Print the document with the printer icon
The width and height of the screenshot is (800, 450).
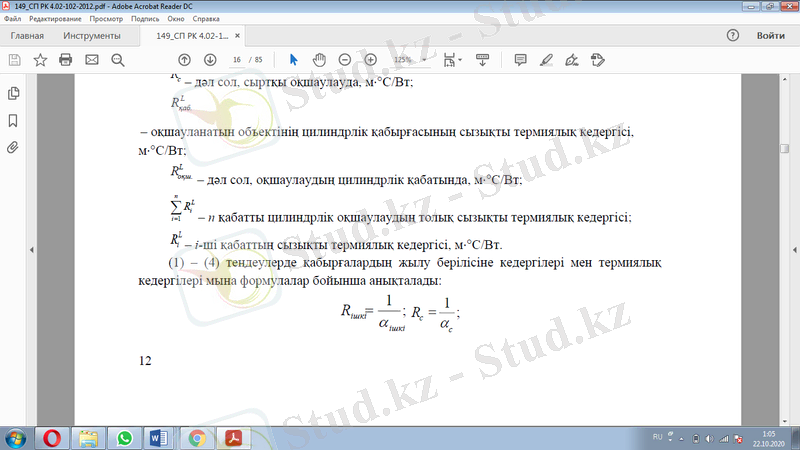tap(66, 59)
